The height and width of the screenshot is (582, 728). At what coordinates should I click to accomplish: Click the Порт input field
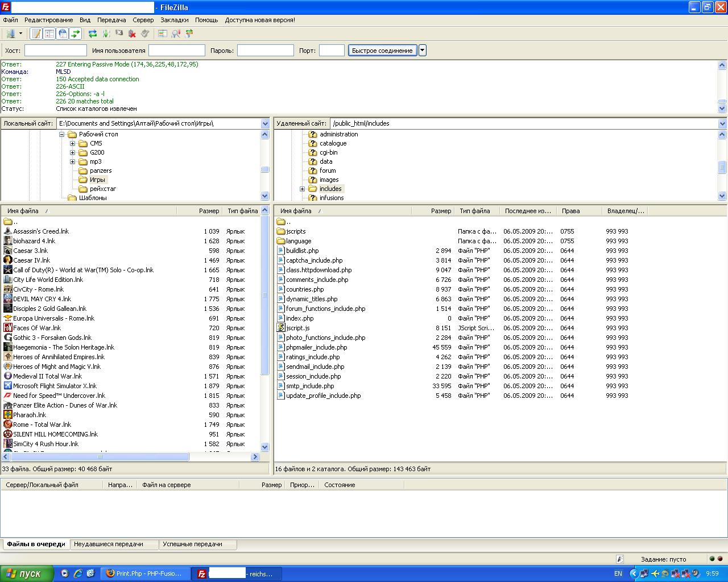[332, 51]
